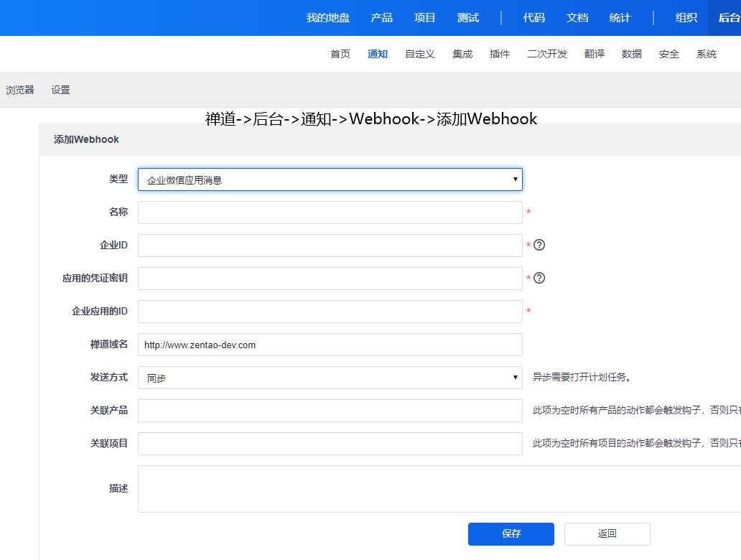Expand the 发送方式 dropdown
Viewport: 741px width, 560px height.
pos(330,378)
